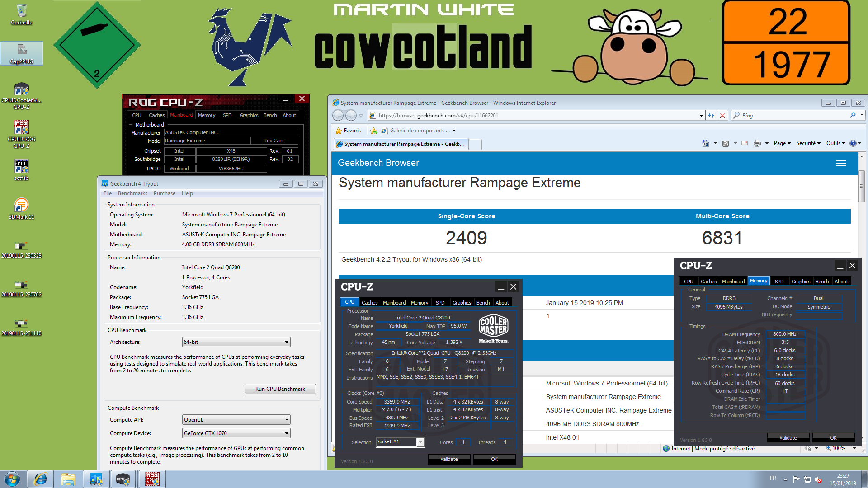
Task: Click the Windows Start orb
Action: 12,479
